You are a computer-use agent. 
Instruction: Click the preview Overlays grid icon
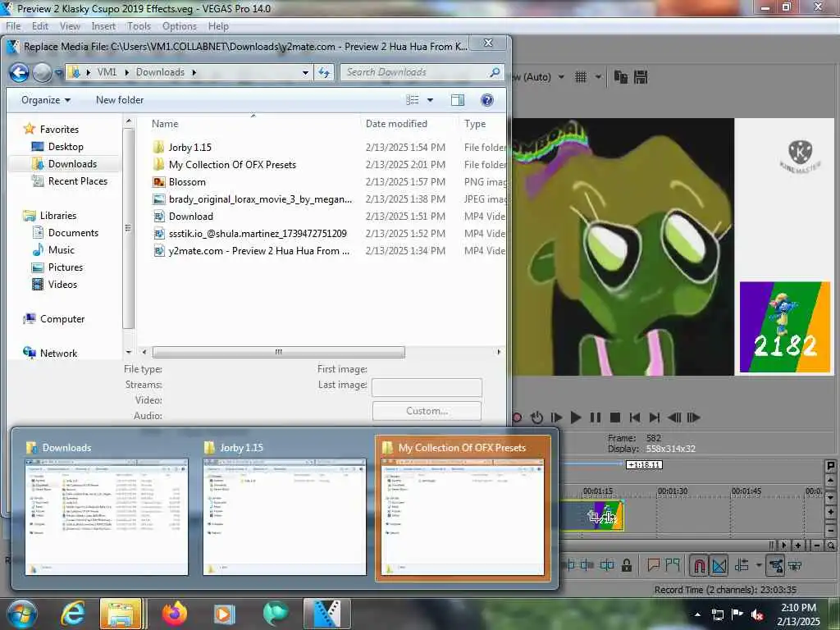(x=581, y=77)
